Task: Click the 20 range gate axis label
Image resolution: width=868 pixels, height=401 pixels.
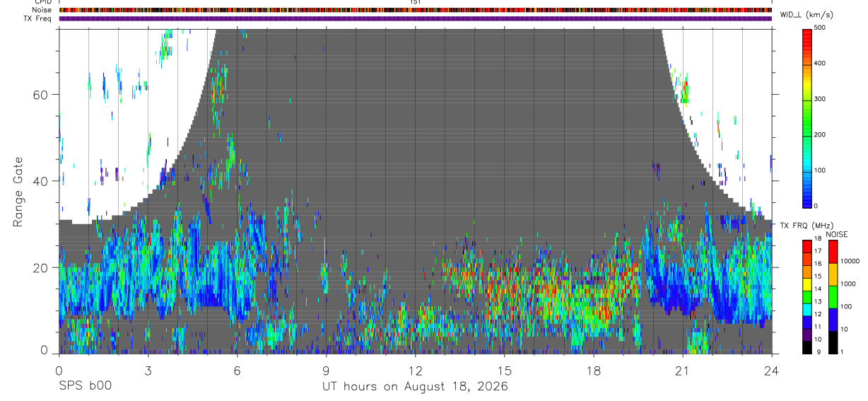Action: [45, 267]
